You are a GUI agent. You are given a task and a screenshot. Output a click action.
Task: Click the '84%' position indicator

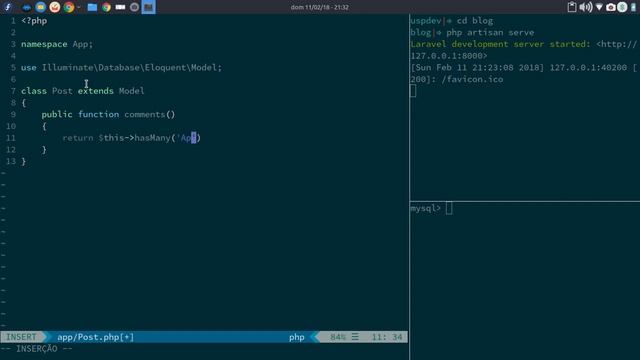[338, 337]
